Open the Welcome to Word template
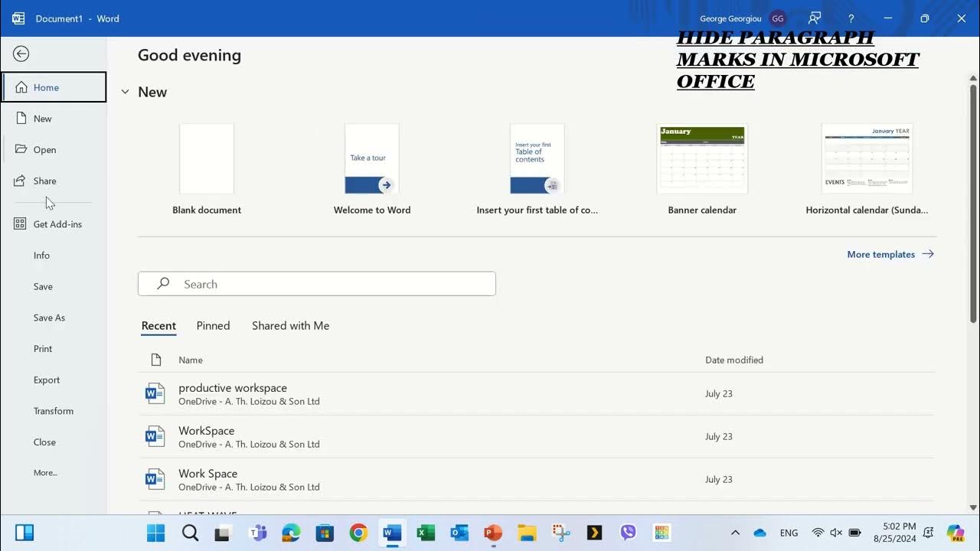 pyautogui.click(x=372, y=169)
